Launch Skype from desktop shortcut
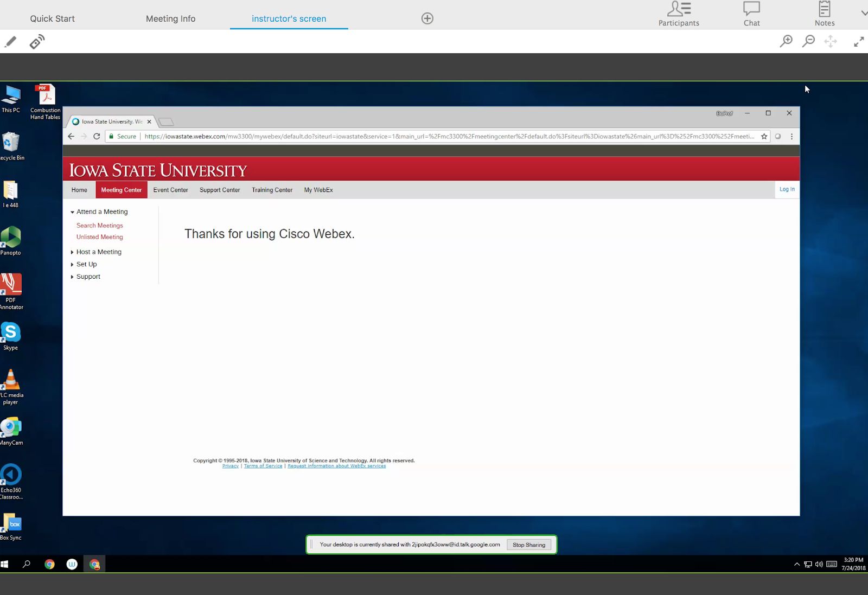 pyautogui.click(x=10, y=336)
